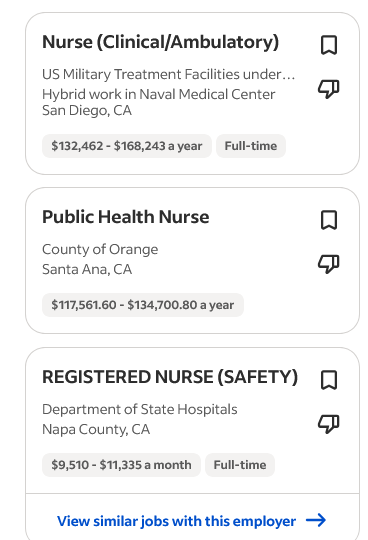Save the Nurse (Clinical/Ambulatory) job with bookmark
Viewport: 368px width, 540px height.
point(329,45)
